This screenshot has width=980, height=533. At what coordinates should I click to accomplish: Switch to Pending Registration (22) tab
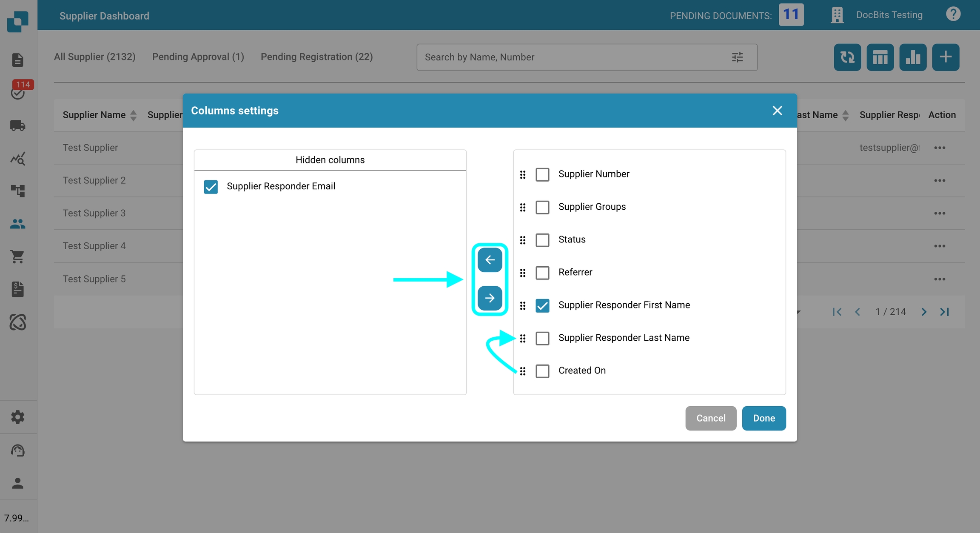[x=316, y=57]
